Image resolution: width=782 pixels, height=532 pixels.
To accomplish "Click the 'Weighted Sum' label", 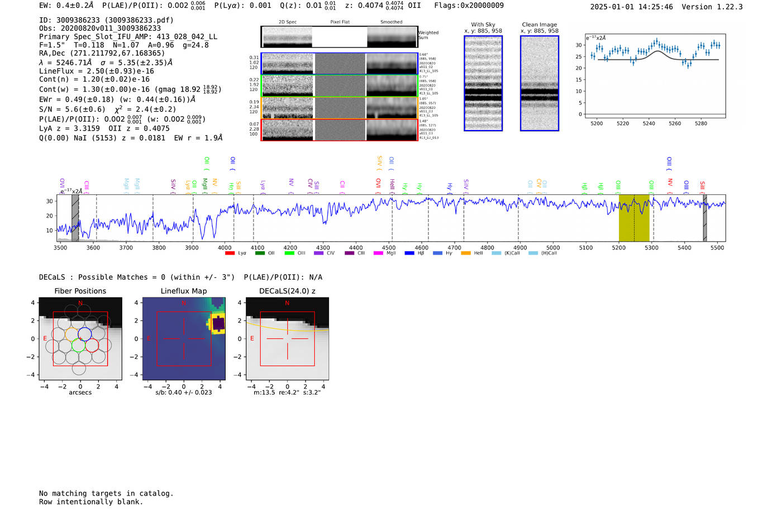I will pos(428,35).
